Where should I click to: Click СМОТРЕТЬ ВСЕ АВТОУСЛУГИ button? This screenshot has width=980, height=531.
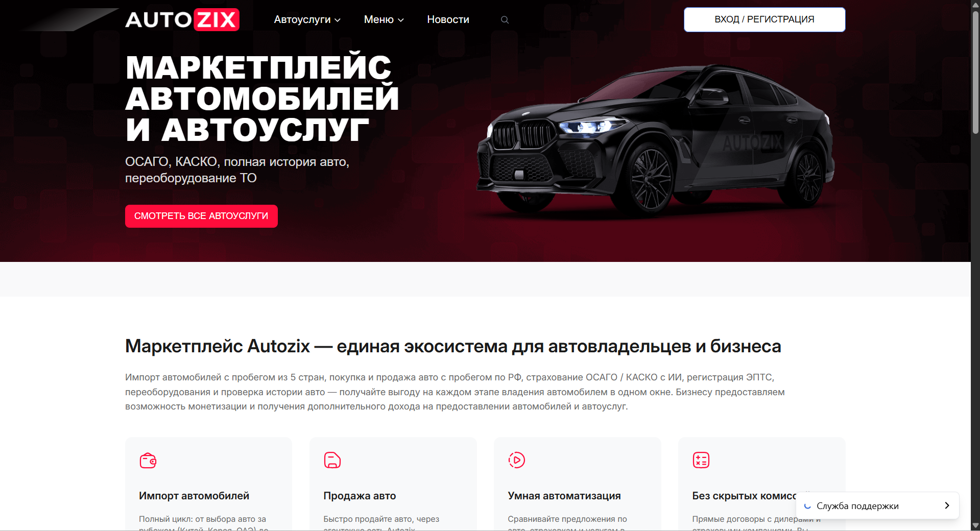click(x=201, y=216)
